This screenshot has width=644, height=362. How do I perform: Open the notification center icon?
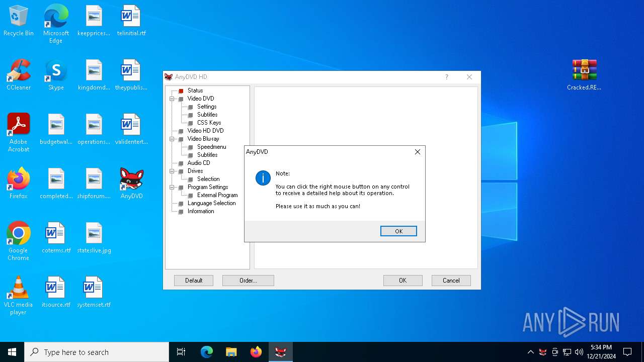pos(627,352)
